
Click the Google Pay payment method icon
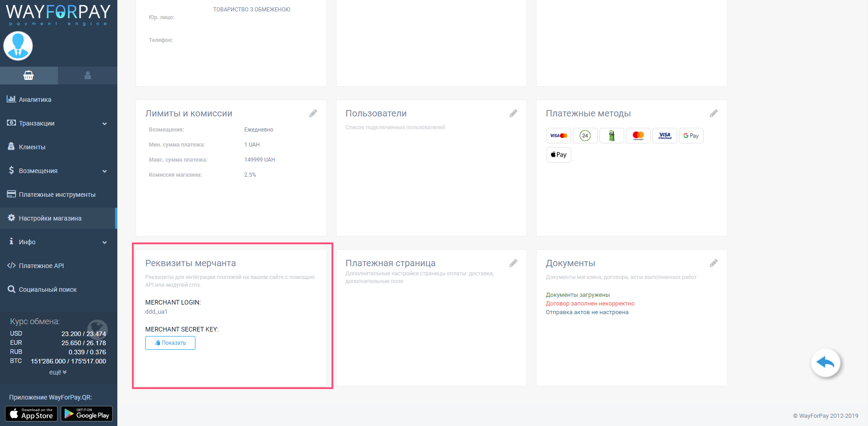(691, 136)
